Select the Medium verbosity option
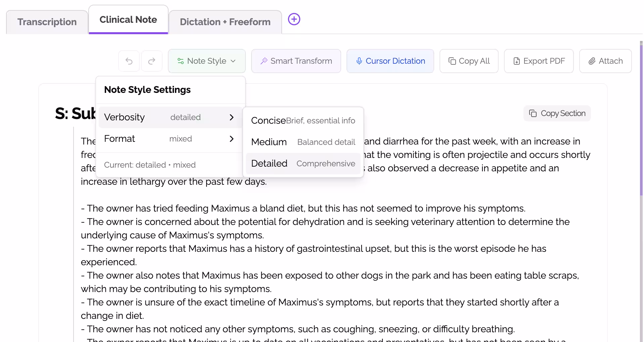 pyautogui.click(x=303, y=142)
